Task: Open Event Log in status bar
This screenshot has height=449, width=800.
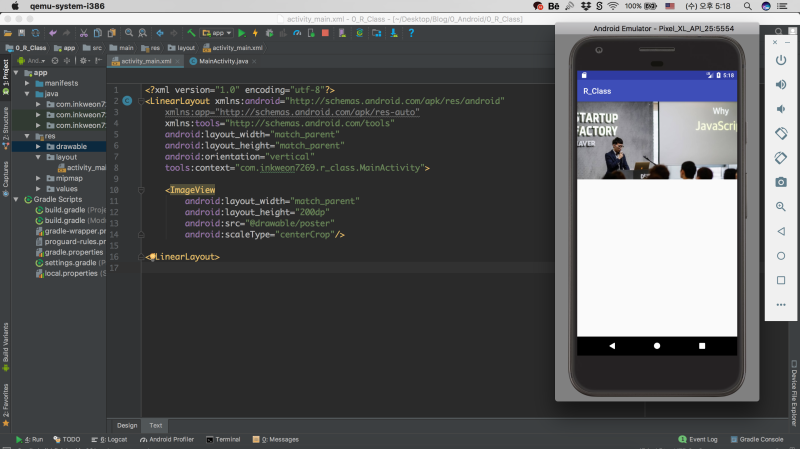Action: point(698,439)
